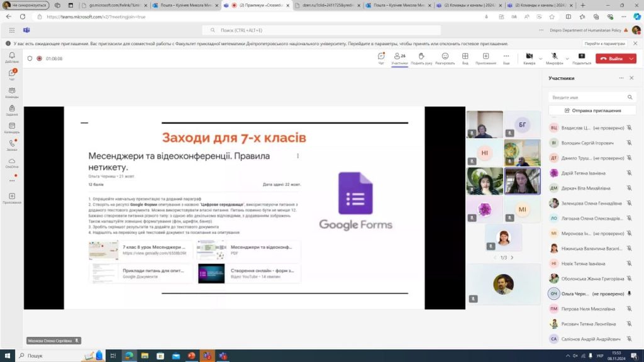The image size is (644, 362).
Task: Open Teams (Команды) in left sidebar
Action: (x=11, y=92)
